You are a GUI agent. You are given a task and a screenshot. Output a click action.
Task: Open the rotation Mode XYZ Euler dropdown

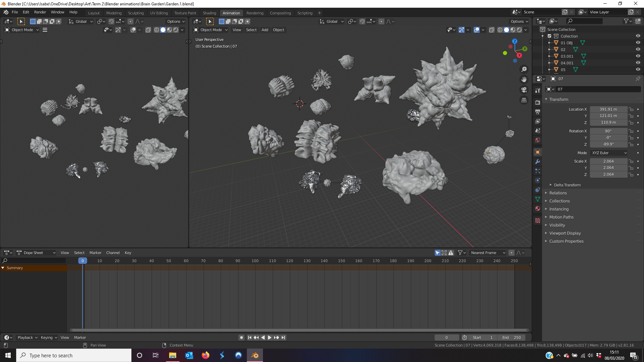click(x=609, y=153)
